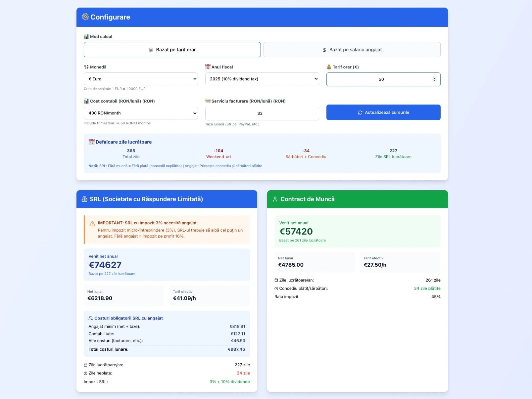Click the gear icon next to Configurare
The width and height of the screenshot is (532, 399).
coord(85,17)
